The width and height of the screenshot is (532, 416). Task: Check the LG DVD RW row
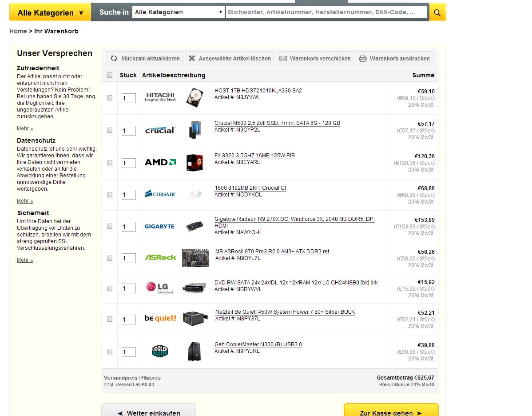110,288
